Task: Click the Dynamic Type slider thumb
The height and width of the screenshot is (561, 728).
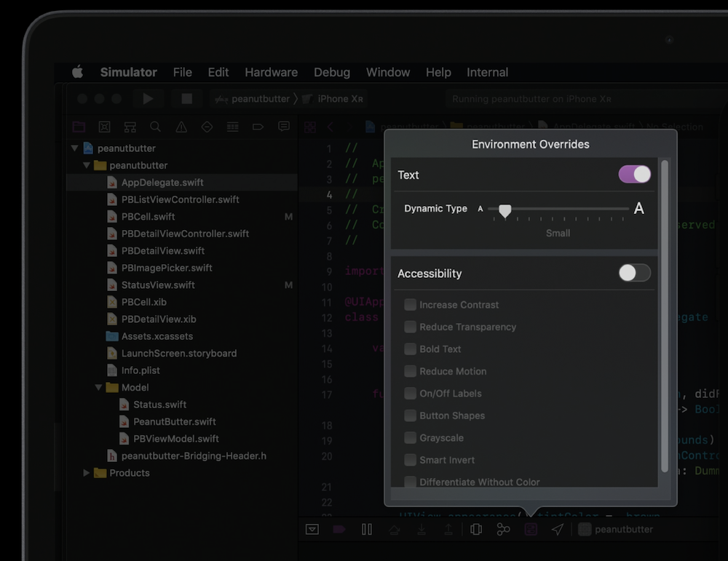Action: 505,211
